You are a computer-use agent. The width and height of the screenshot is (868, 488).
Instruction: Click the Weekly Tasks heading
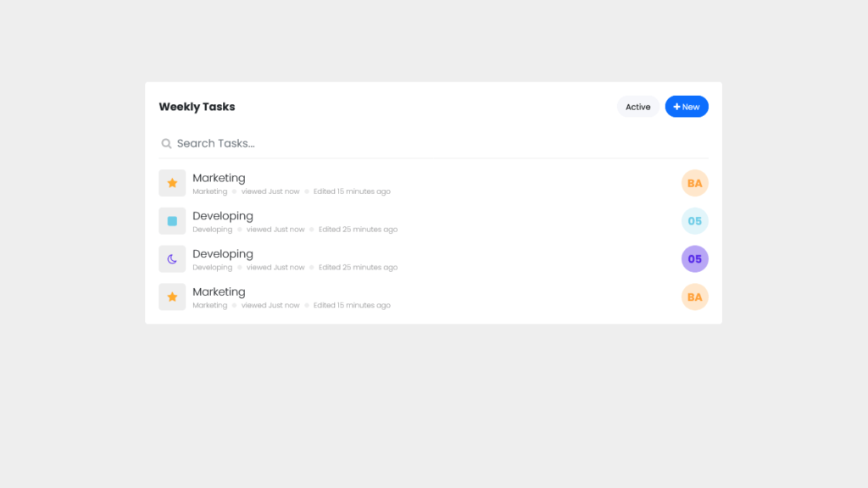pos(197,106)
